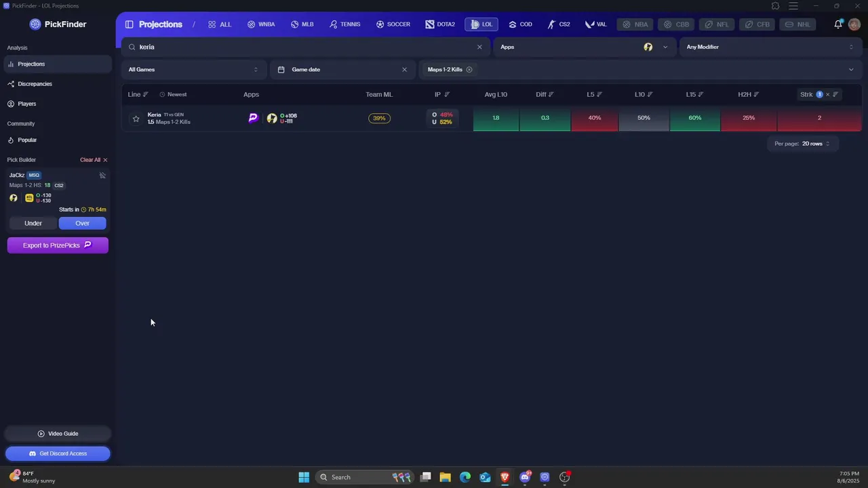Clear the Strk column sort
Image resolution: width=868 pixels, height=488 pixels.
coord(827,94)
